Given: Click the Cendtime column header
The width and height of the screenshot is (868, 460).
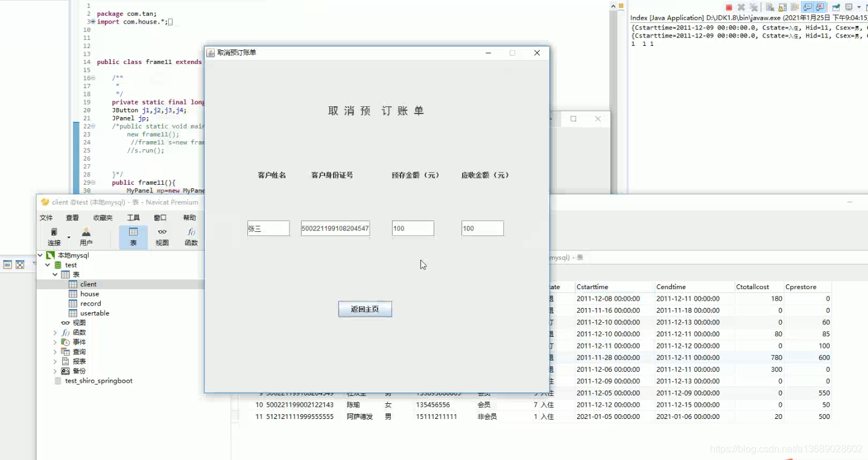Looking at the screenshot, I should point(694,287).
